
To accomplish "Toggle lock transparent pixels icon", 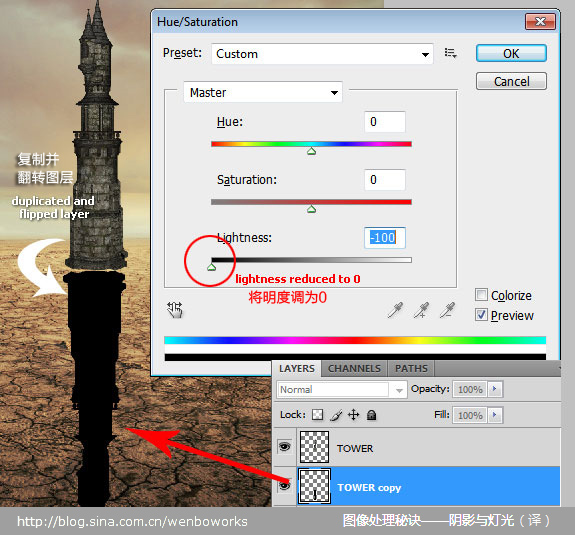I will point(317,415).
